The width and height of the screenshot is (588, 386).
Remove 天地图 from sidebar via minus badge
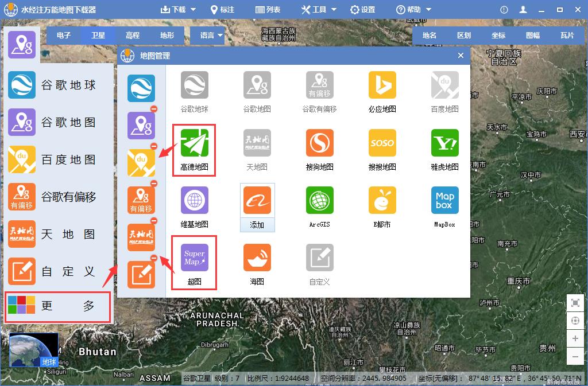click(x=154, y=220)
